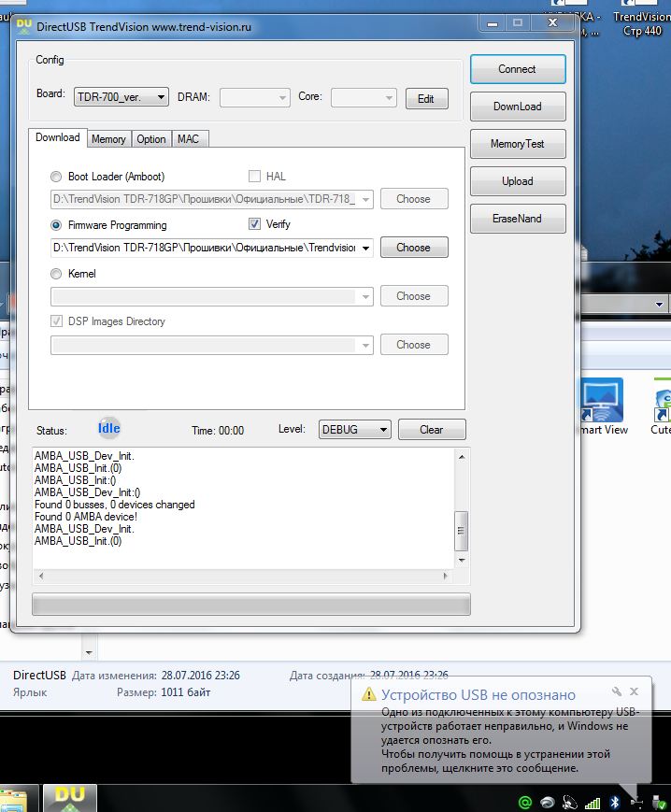Viewport: 671px width, 812px height.
Task: Click the green @ mail agent tray icon
Action: (x=525, y=802)
